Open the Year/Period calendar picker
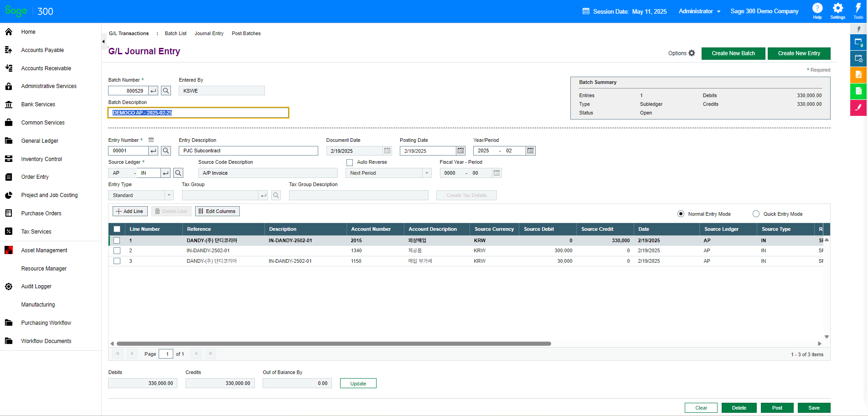The width and height of the screenshot is (868, 416). [531, 151]
